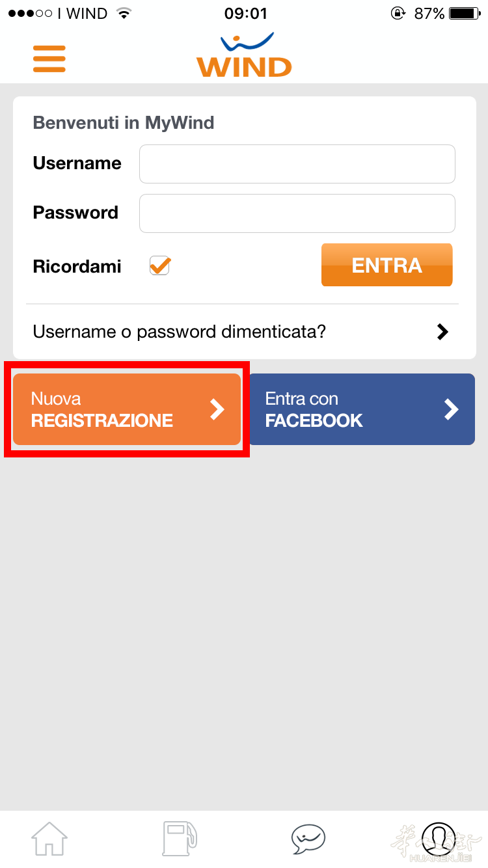Viewport: 488px width, 868px height.
Task: Open the profile account tab icon
Action: pyautogui.click(x=439, y=838)
